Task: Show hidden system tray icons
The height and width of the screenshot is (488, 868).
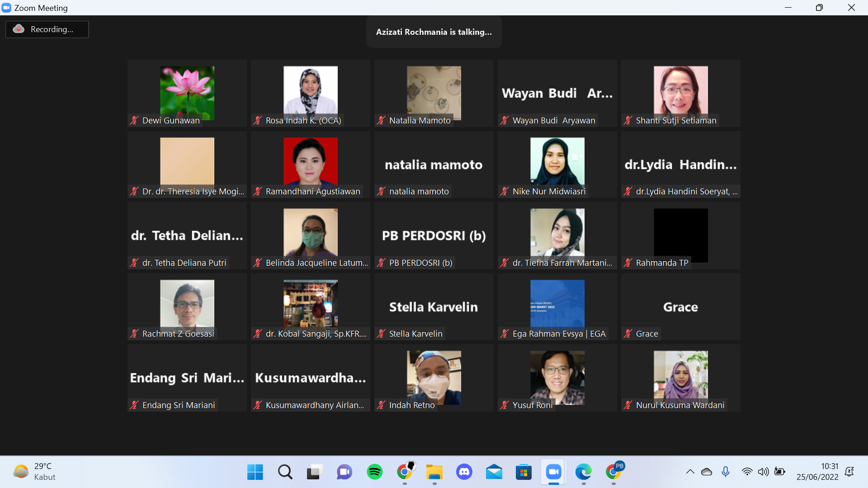Action: click(690, 472)
